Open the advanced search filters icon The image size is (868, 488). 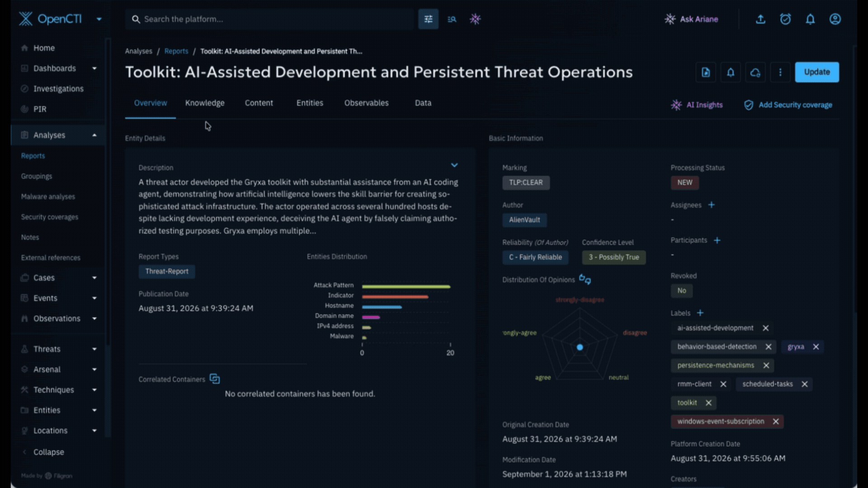(428, 19)
